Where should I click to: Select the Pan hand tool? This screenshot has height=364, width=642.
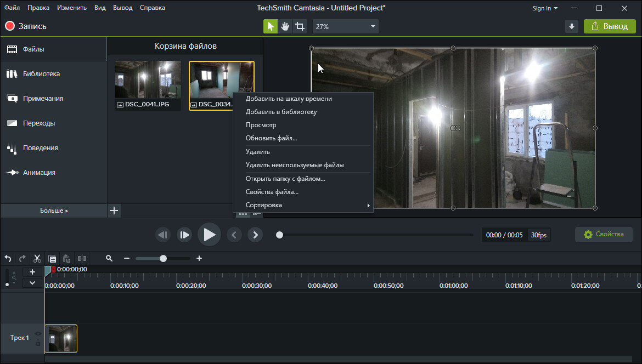tap(285, 26)
